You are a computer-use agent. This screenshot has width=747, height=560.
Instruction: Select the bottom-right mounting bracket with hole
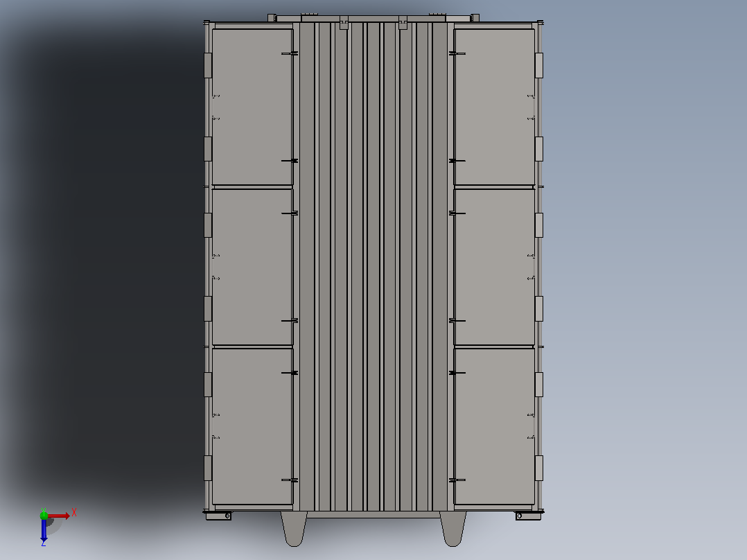click(x=528, y=516)
